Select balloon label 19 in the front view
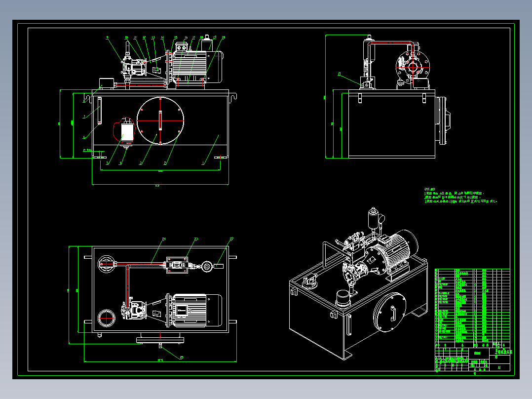The width and height of the screenshot is (532, 399). pyautogui.click(x=215, y=38)
